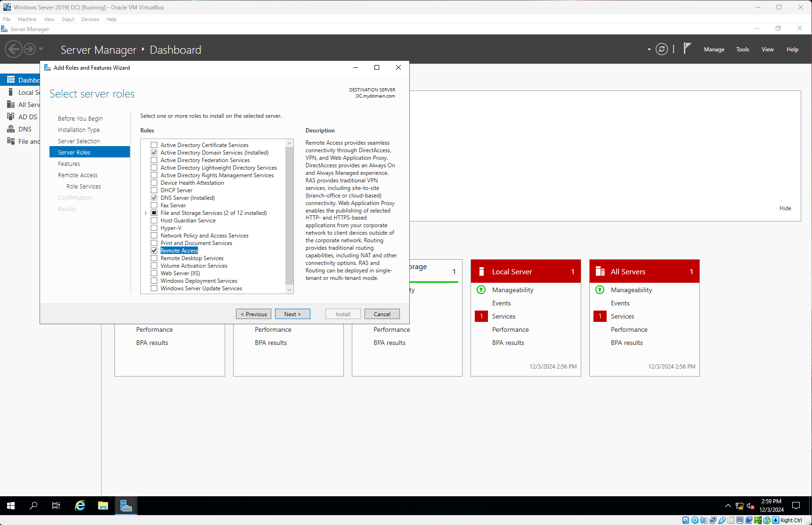This screenshot has height=525, width=812.
Task: Select the Dashboard icon in the sidebar
Action: coord(11,80)
